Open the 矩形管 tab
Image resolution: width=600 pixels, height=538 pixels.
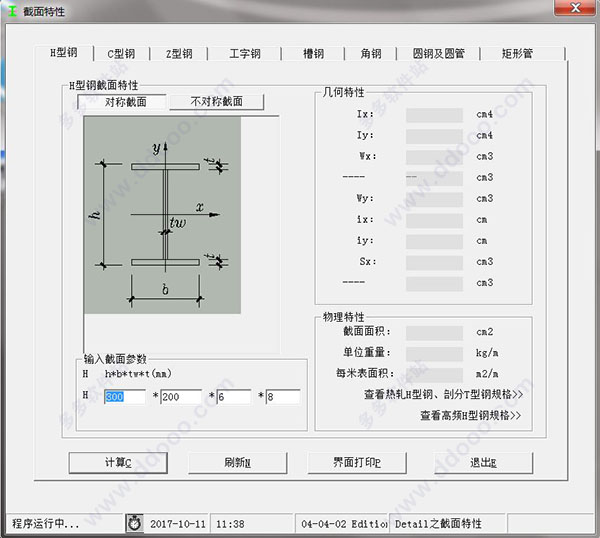[x=517, y=54]
